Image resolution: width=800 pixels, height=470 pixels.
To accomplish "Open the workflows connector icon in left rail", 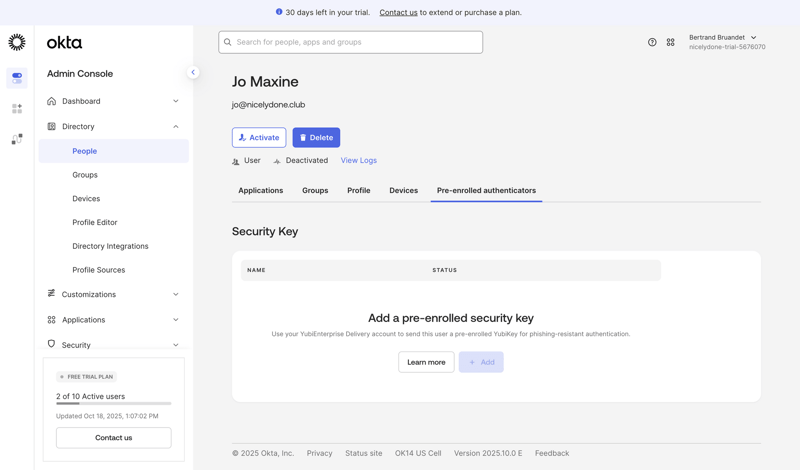I will point(17,139).
